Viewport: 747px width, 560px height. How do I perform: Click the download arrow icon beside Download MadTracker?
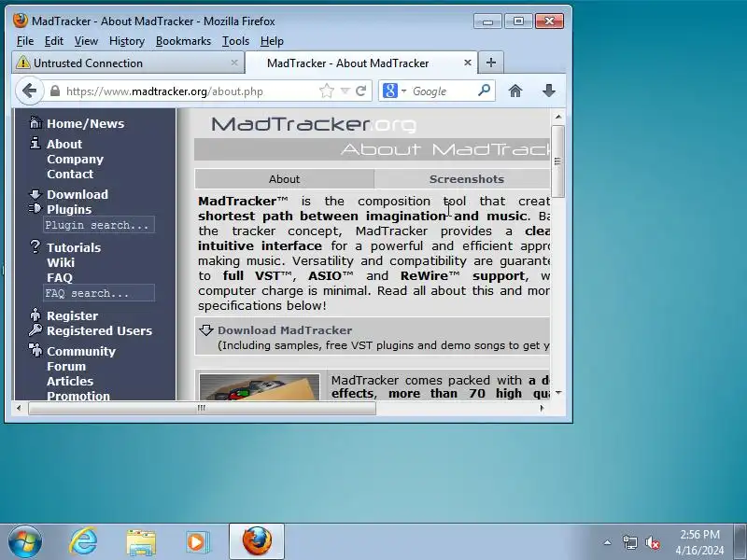pyautogui.click(x=206, y=330)
